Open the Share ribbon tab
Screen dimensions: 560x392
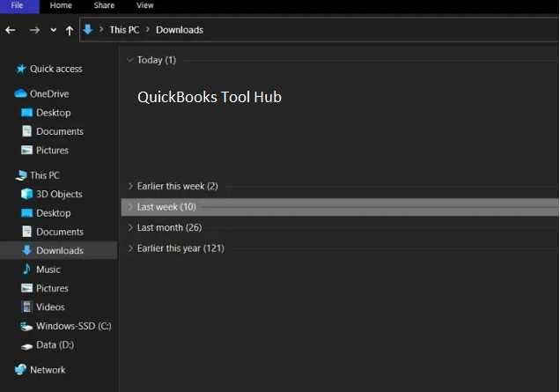[x=104, y=5]
